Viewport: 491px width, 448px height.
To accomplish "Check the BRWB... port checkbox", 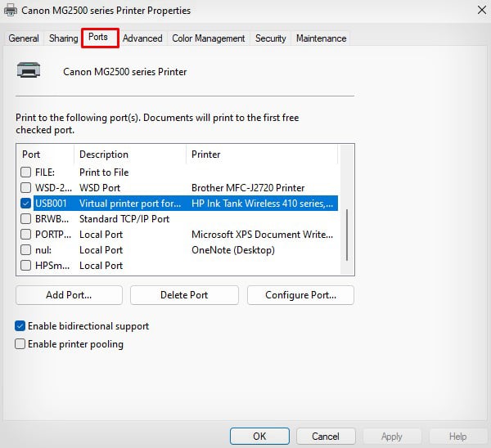I will click(25, 218).
